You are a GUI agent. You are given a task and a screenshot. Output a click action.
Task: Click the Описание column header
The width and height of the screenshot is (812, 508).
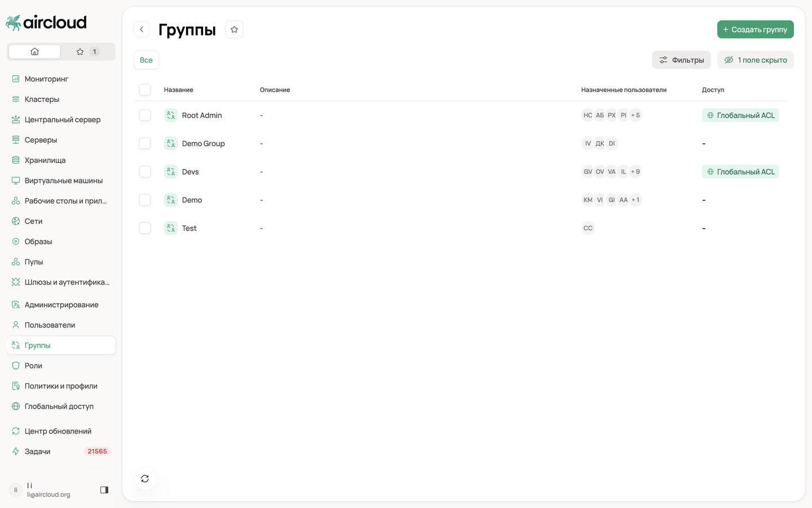(x=275, y=90)
